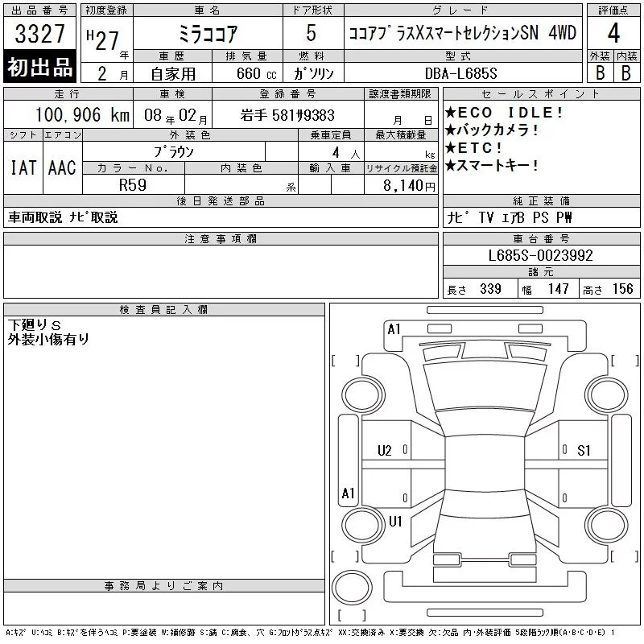Click the chassis number L685S-0023992
Image resolution: width=644 pixels, height=644 pixels.
540,255
